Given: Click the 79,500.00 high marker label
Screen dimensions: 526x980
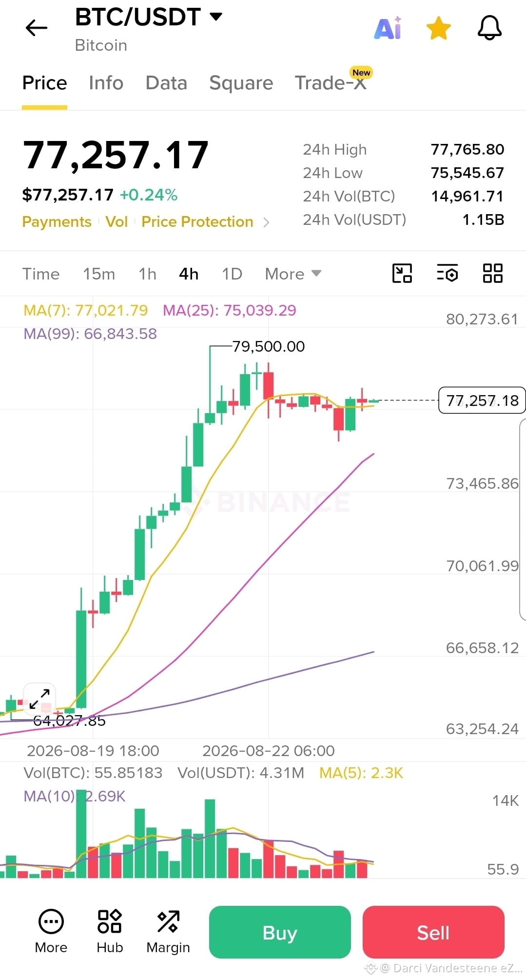Looking at the screenshot, I should click(269, 346).
